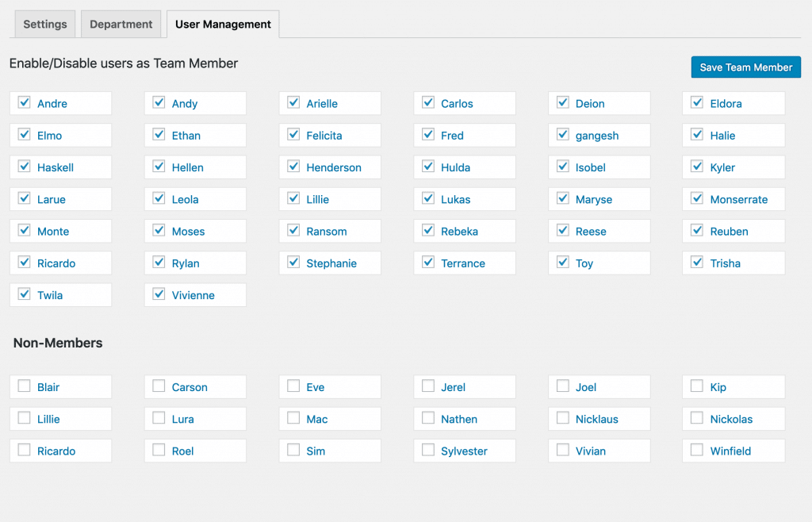Check the Nicklaus checkbox under Non-Members

tap(562, 418)
